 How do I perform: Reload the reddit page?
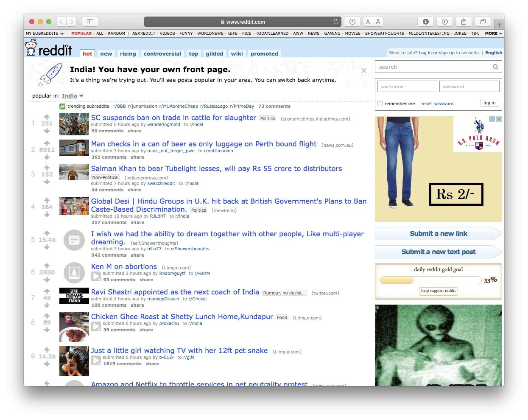pos(336,22)
